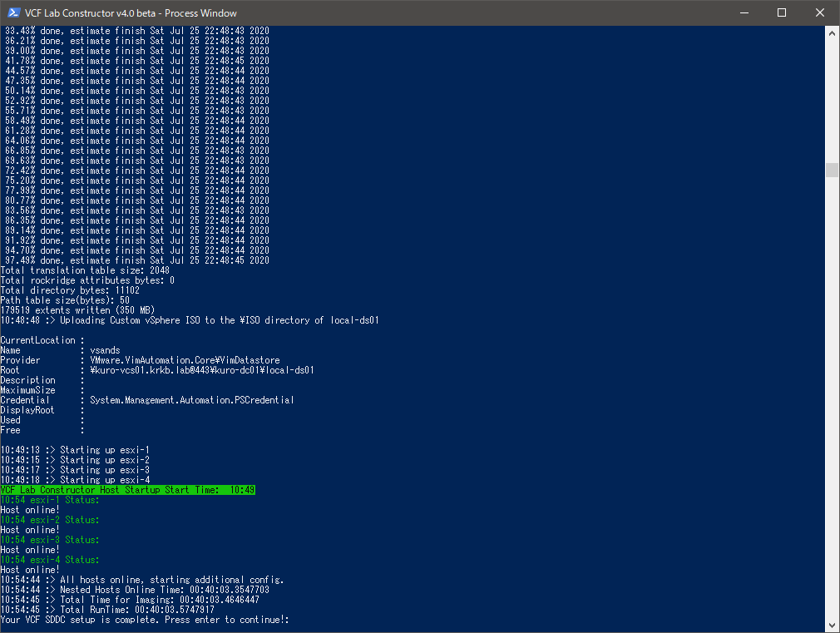
Task: Click the 'esxi-1 Status:' line
Action: (50, 500)
